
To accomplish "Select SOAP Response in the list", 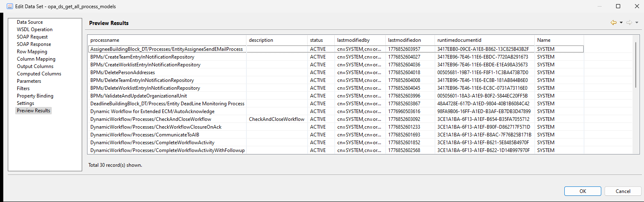I will pyautogui.click(x=34, y=44).
